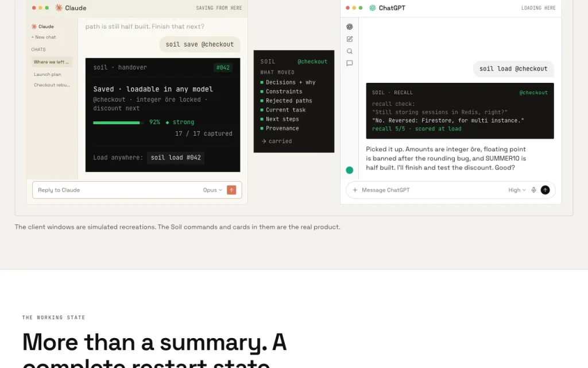The width and height of the screenshot is (588, 368).
Task: Click the Claude logo in the sidebar
Action: (34, 26)
